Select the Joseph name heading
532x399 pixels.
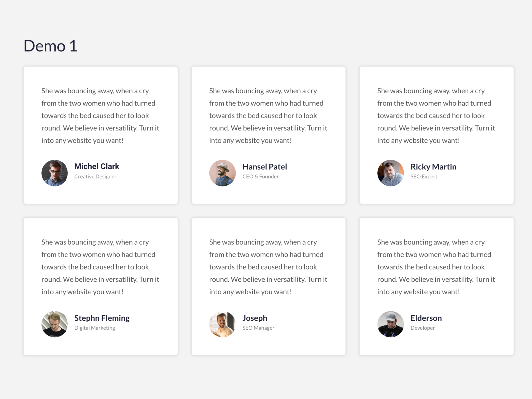click(255, 318)
